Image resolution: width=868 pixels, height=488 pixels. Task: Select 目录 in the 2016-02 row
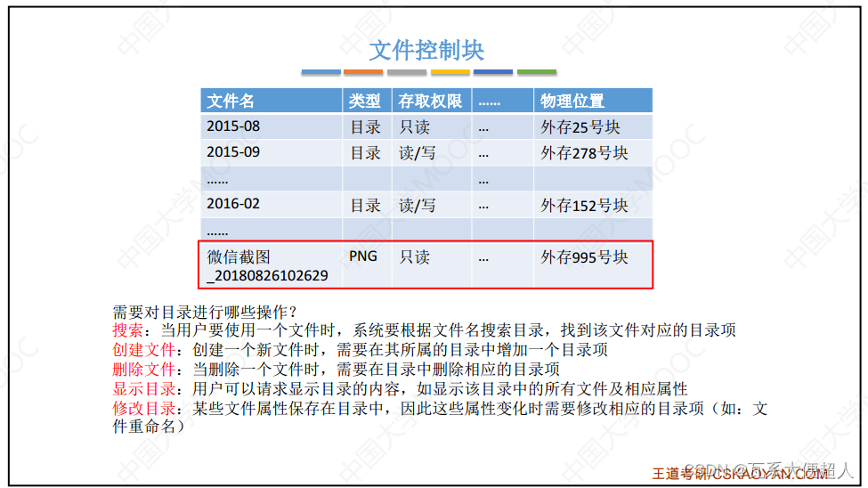click(365, 206)
